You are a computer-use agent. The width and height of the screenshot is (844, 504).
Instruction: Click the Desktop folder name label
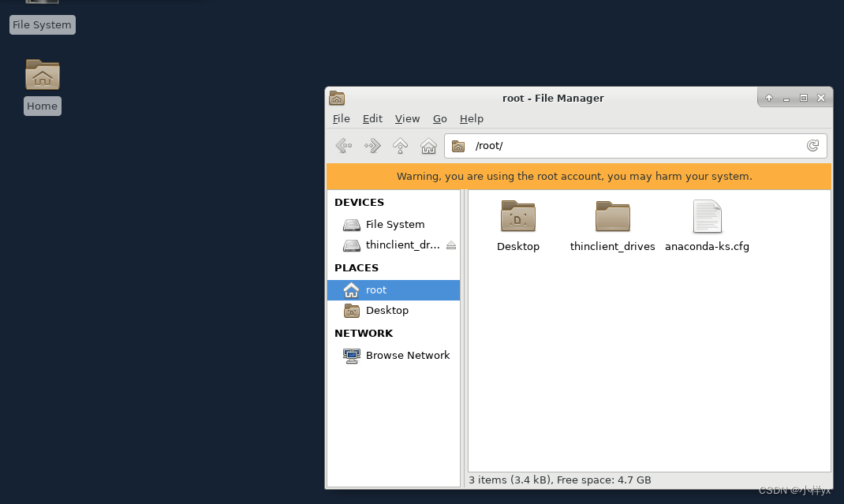[517, 247]
